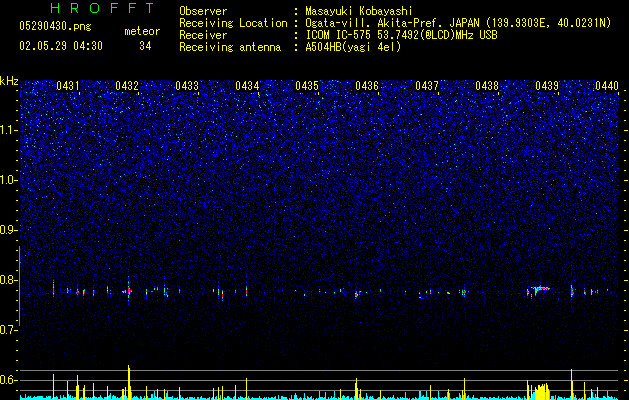Click the 0432 time marker
The height and width of the screenshot is (400, 629).
(127, 85)
